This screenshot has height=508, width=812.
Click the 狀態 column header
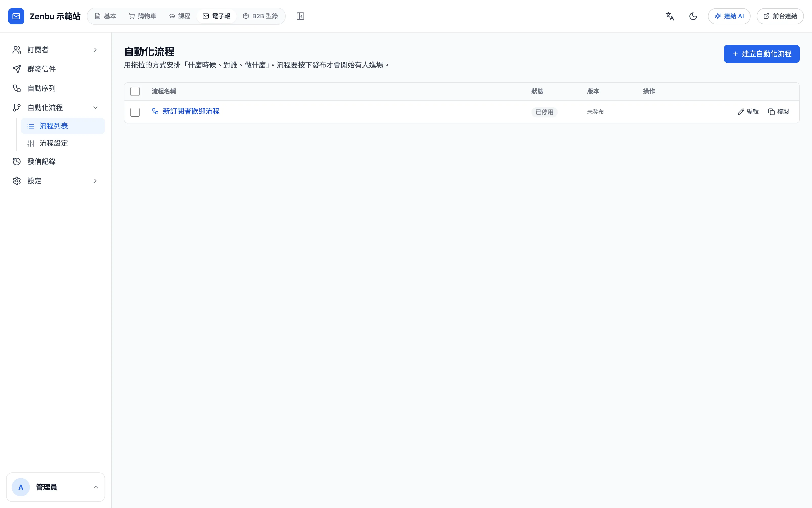point(537,91)
